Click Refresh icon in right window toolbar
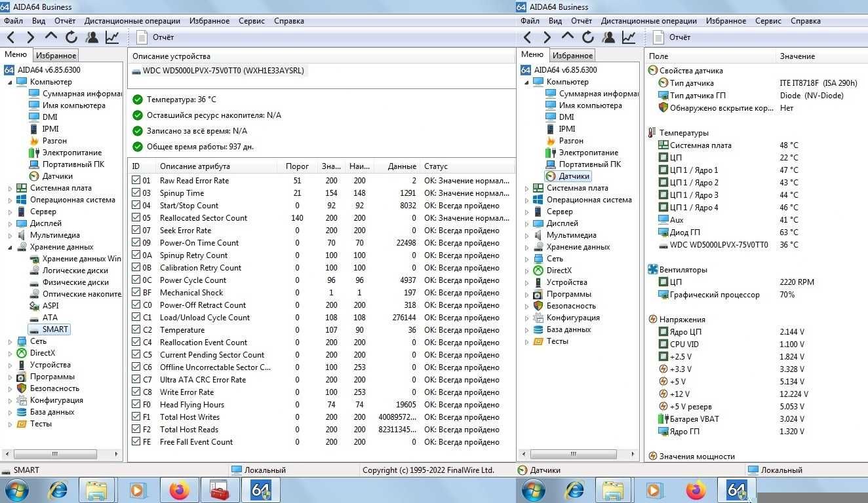Image resolution: width=868 pixels, height=503 pixels. click(x=587, y=37)
